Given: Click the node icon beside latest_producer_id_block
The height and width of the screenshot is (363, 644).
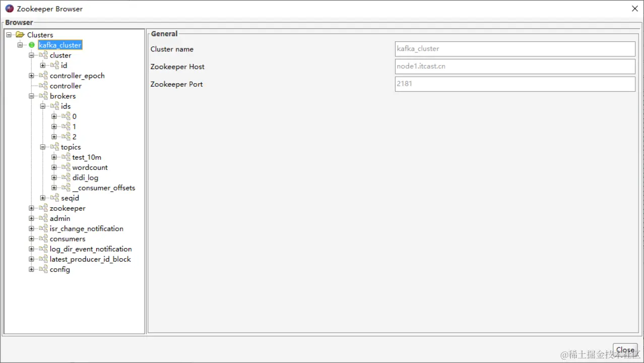Looking at the screenshot, I should 43,259.
